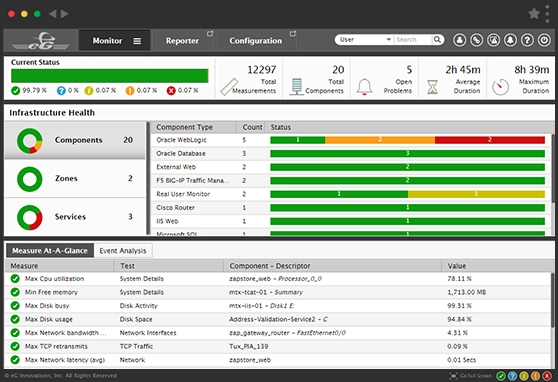Switch to the Event Analysis tab

click(x=123, y=251)
